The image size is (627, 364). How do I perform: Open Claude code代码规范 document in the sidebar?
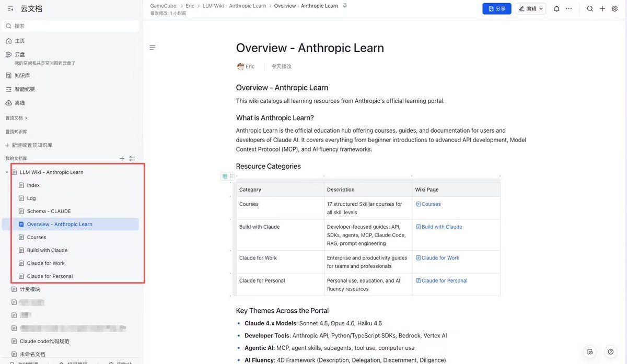pyautogui.click(x=44, y=341)
